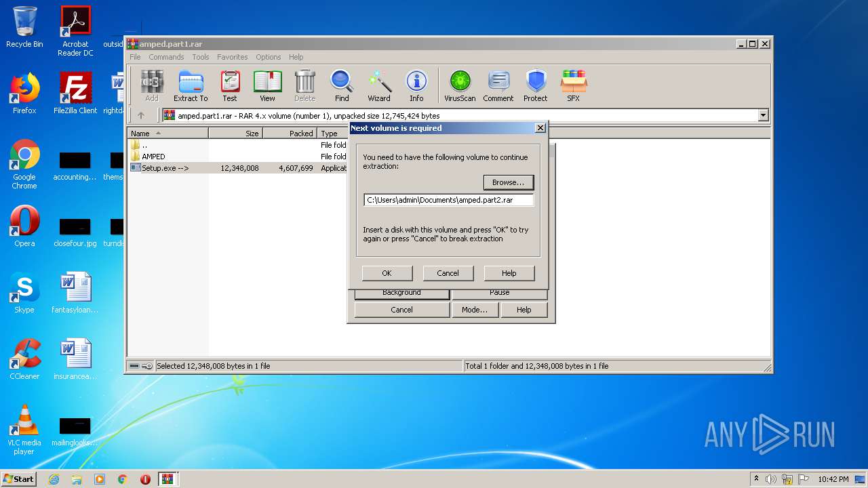The width and height of the screenshot is (868, 488).
Task: Open fantasyloan Word document icon
Action: click(x=75, y=293)
